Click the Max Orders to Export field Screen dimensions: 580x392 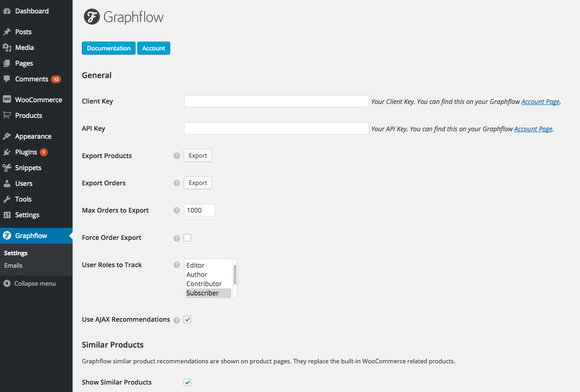pyautogui.click(x=200, y=210)
